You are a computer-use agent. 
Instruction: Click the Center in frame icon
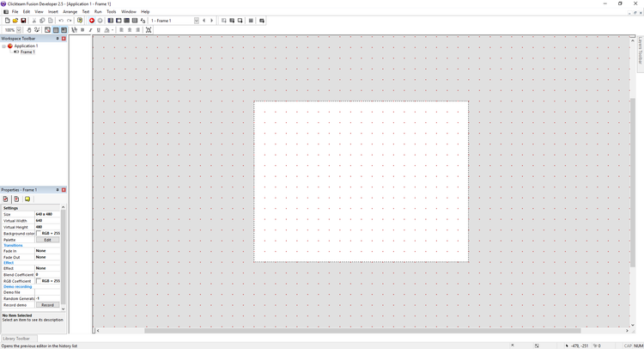pyautogui.click(x=149, y=30)
